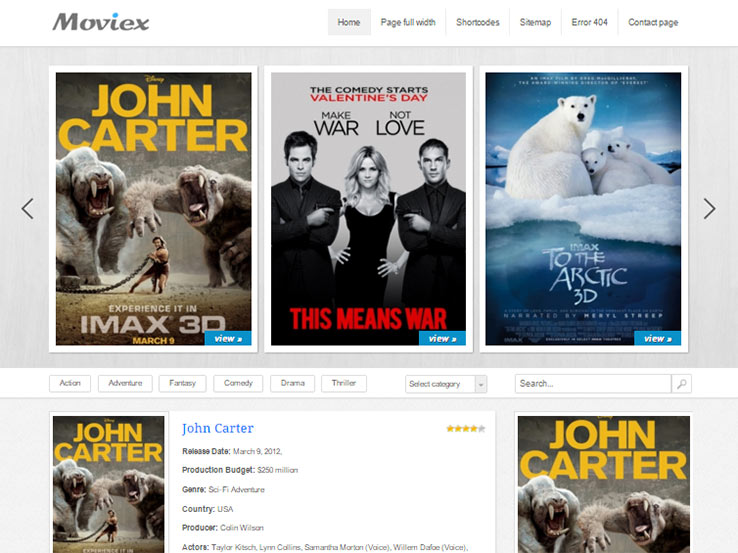View the John Carter slide
Viewport: 738px width, 553px height.
(228, 338)
